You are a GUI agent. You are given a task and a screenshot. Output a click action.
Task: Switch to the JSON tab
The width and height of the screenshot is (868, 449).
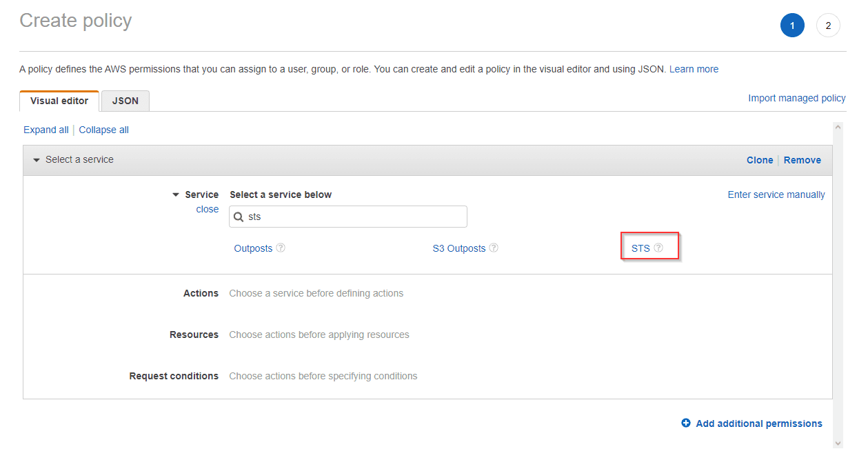[x=125, y=101]
